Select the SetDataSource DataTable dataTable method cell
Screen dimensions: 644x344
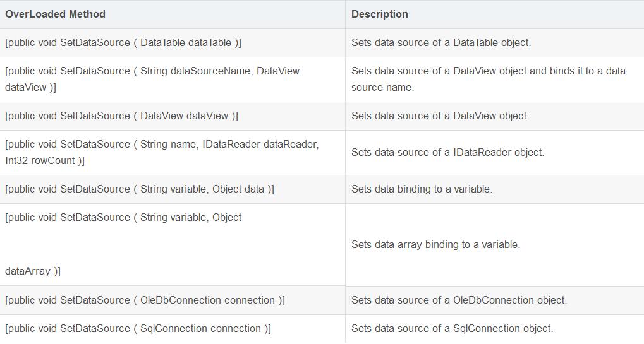(123, 43)
